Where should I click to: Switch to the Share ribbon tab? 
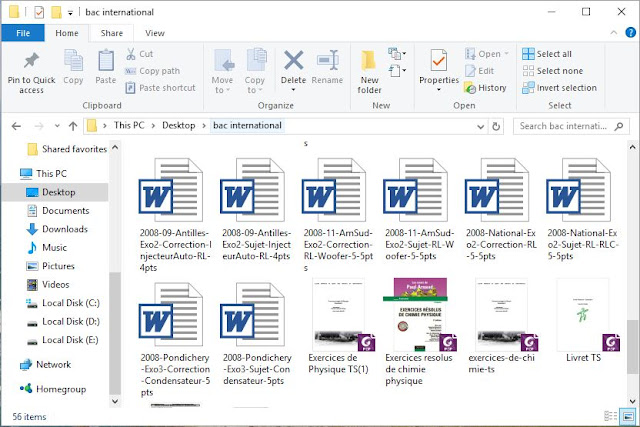click(111, 33)
